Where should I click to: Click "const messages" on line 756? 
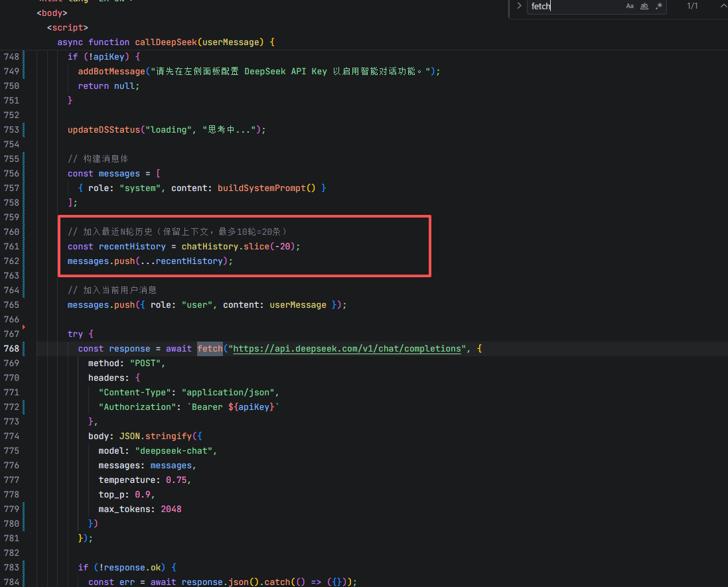104,174
